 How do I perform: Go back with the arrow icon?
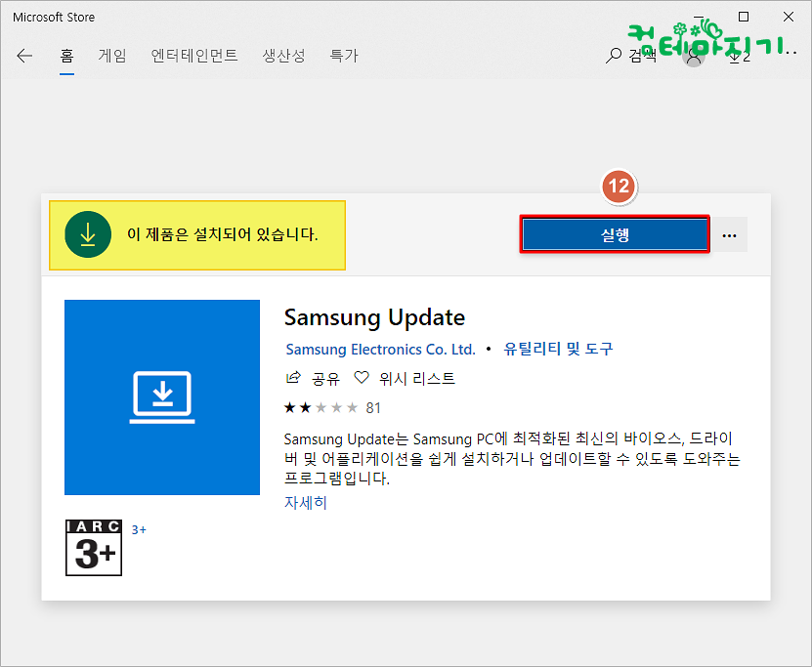[x=24, y=56]
